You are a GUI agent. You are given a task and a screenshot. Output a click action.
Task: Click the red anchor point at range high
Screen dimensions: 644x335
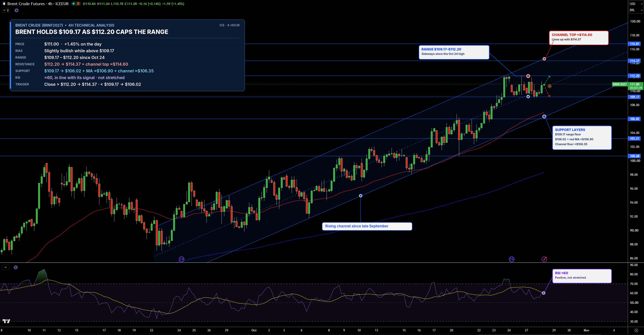click(528, 76)
